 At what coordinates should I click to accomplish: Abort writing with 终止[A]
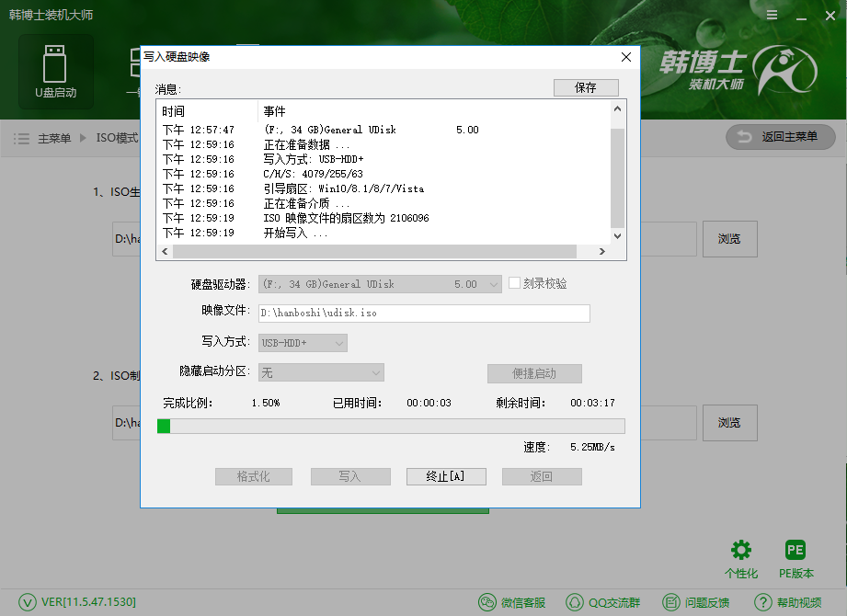(446, 476)
